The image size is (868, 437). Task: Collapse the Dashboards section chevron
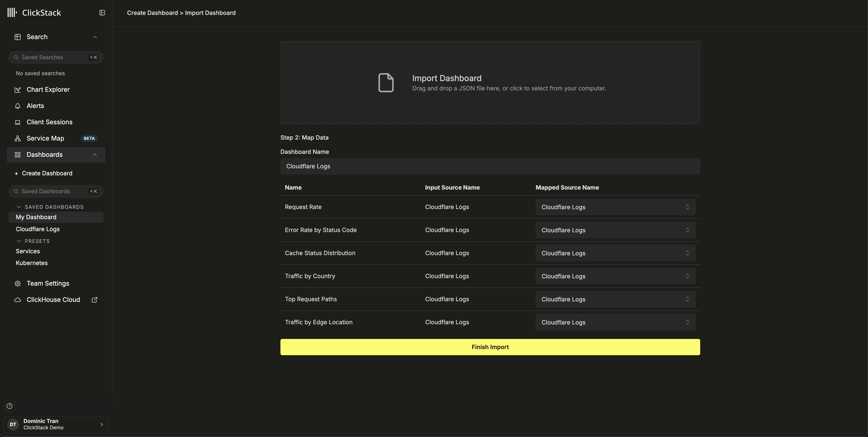coord(95,155)
